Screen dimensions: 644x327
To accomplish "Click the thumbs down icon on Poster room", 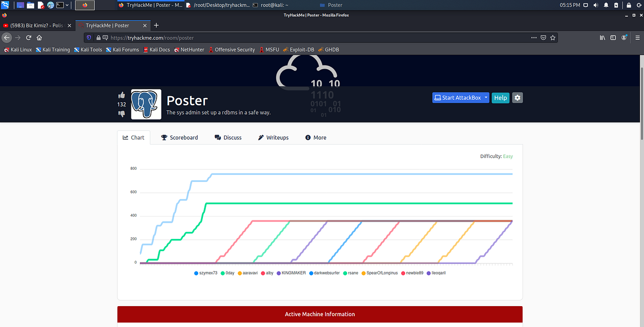I will tap(121, 114).
